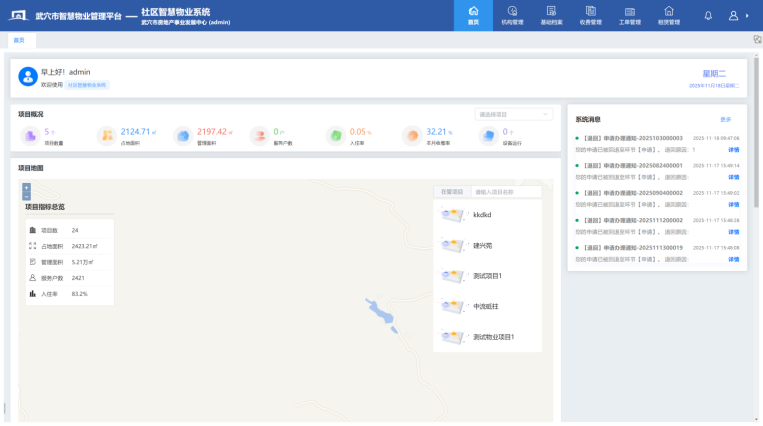Click 更多 in the 系统消息 panel
This screenshot has height=426, width=763.
726,119
